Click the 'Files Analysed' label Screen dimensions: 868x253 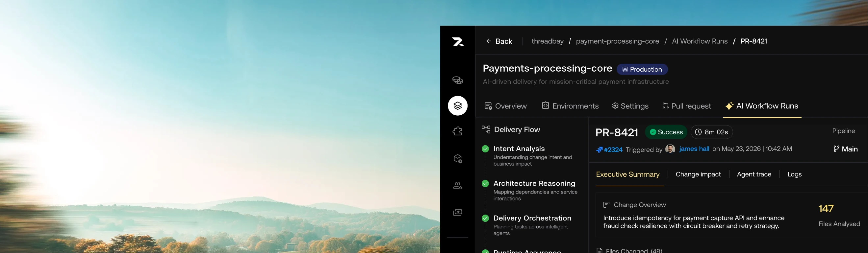[x=839, y=224]
